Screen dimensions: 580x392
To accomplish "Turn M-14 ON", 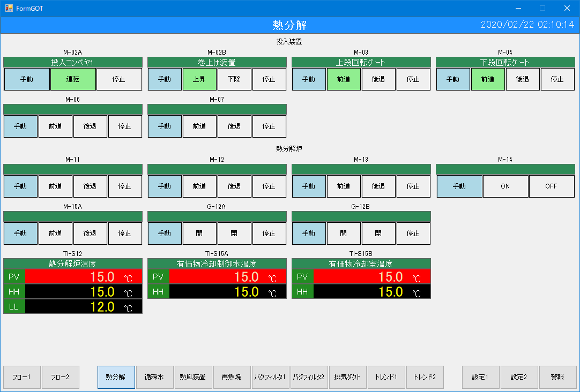I will click(x=505, y=186).
